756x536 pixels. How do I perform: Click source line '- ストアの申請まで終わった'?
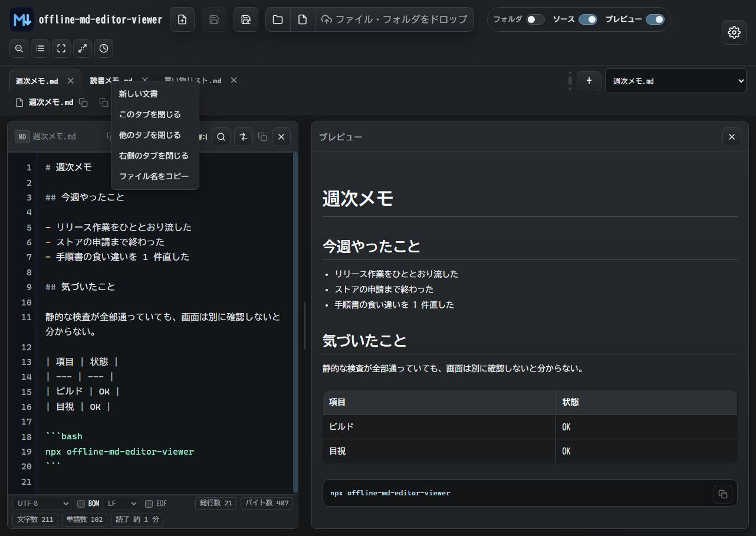point(105,242)
